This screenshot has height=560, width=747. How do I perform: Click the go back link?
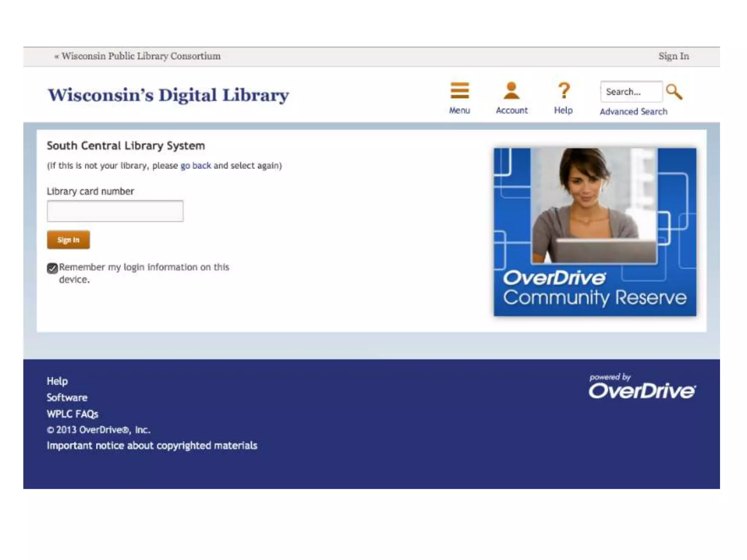click(196, 166)
